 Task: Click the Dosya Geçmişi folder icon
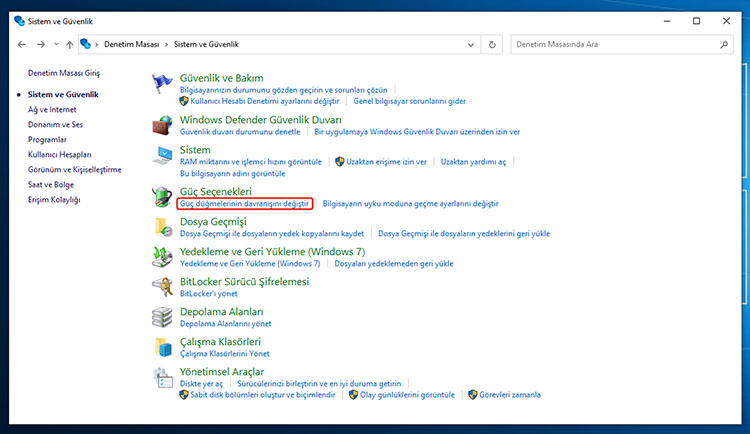click(163, 227)
